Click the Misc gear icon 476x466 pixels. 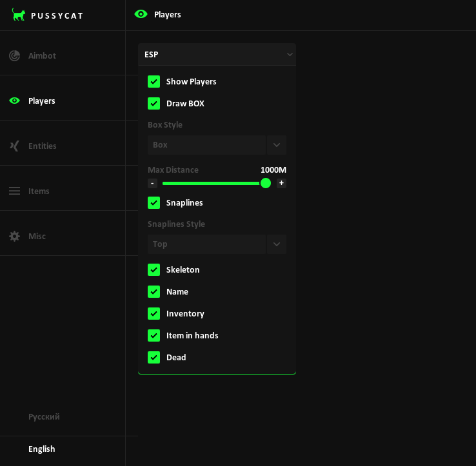[14, 236]
